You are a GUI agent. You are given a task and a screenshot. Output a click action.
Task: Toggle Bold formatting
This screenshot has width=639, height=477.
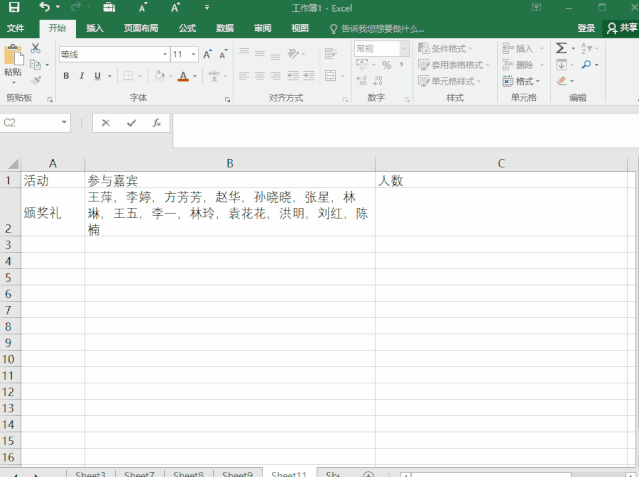point(66,76)
